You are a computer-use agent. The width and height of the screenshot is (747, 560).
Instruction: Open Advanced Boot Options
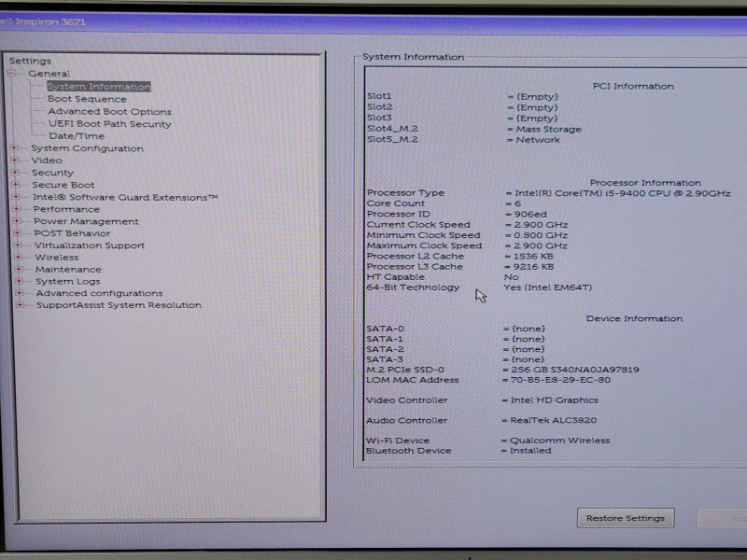[x=109, y=111]
